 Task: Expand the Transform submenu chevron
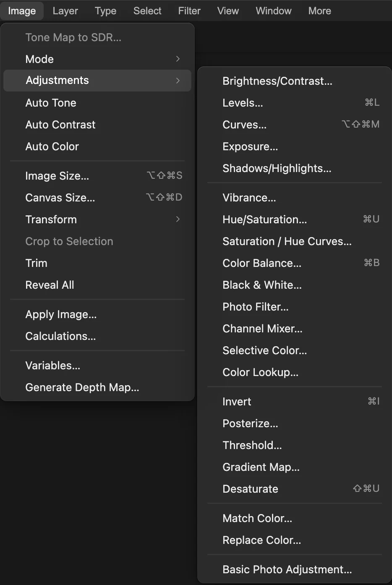tap(178, 219)
